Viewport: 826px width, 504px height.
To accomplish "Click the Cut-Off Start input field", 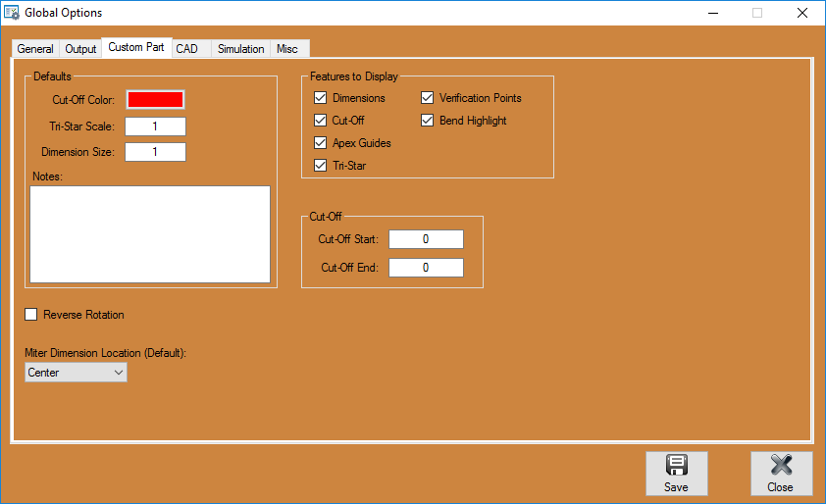I will coord(426,239).
